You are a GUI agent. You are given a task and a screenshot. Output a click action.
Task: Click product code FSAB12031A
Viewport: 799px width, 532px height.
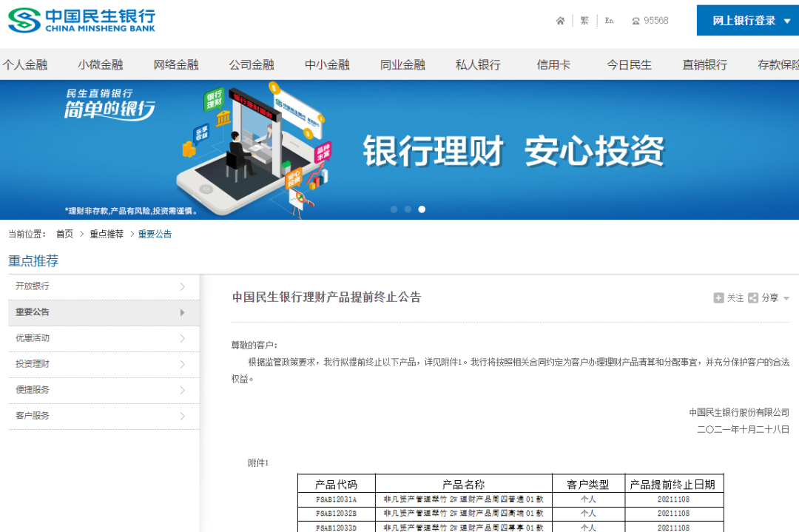click(x=337, y=499)
